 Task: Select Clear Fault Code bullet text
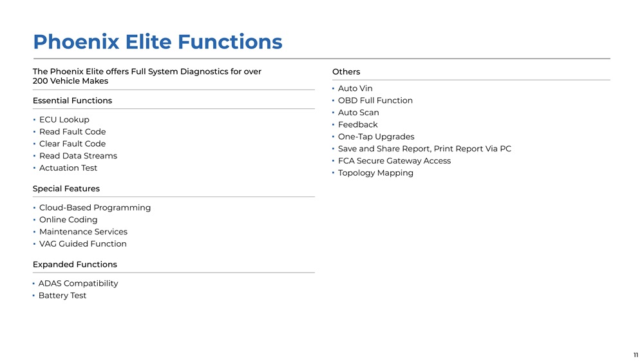[72, 144]
